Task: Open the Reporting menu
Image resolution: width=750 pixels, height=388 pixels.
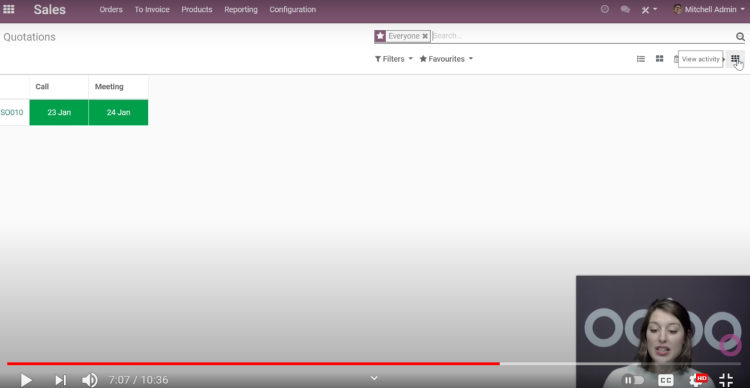Action: pyautogui.click(x=241, y=10)
